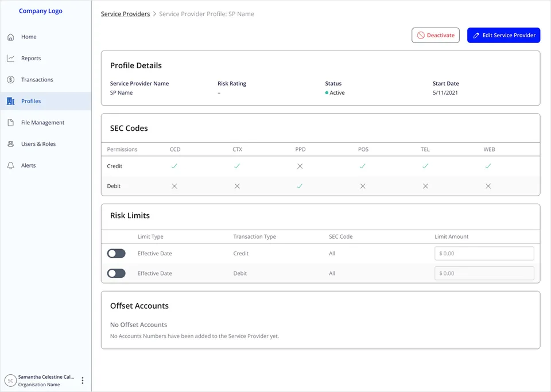Image resolution: width=551 pixels, height=392 pixels.
Task: Click the Profile Details heading
Action: [136, 65]
